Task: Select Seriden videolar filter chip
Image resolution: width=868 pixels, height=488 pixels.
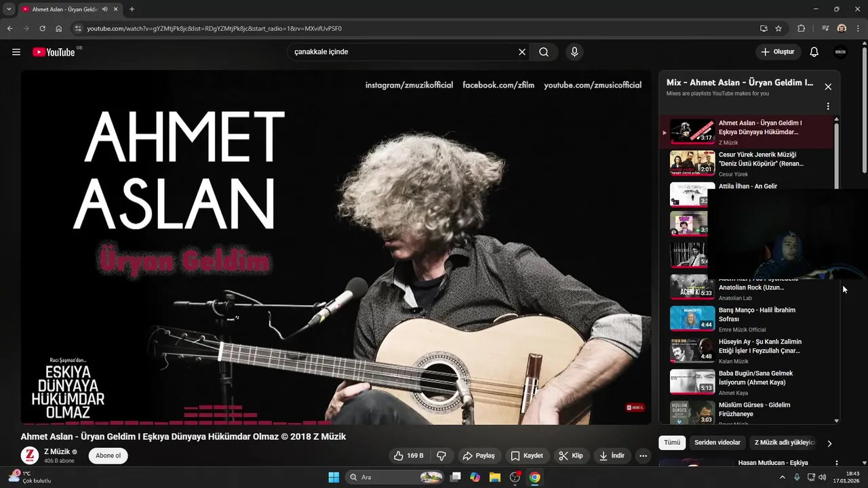Action: 717,443
